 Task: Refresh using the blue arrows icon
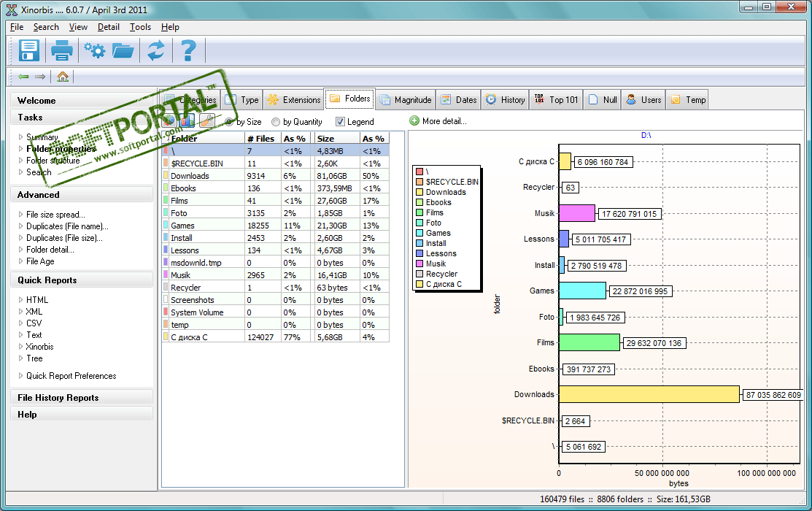[156, 50]
